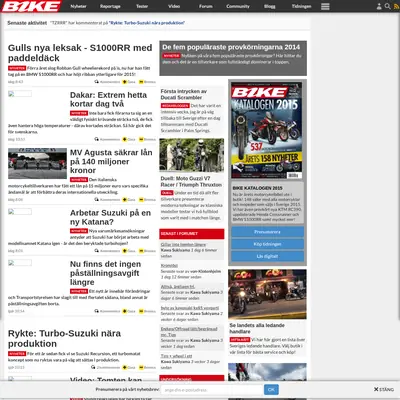Open first forum thread under Senast i forumet
Image resolution: width=400 pixels, height=400 pixels.
click(183, 245)
